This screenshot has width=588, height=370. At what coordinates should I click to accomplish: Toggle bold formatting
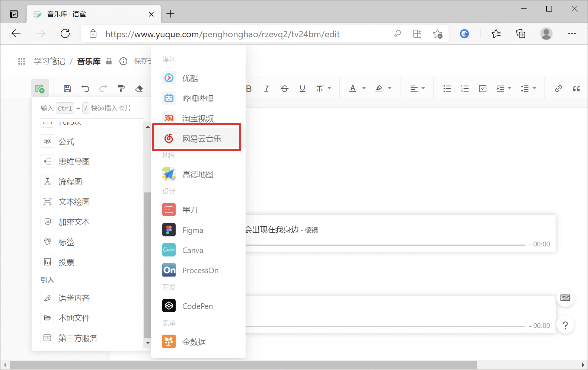click(x=249, y=89)
